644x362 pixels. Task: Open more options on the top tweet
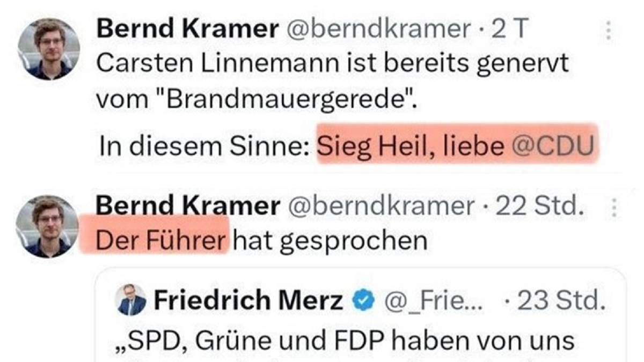point(608,30)
